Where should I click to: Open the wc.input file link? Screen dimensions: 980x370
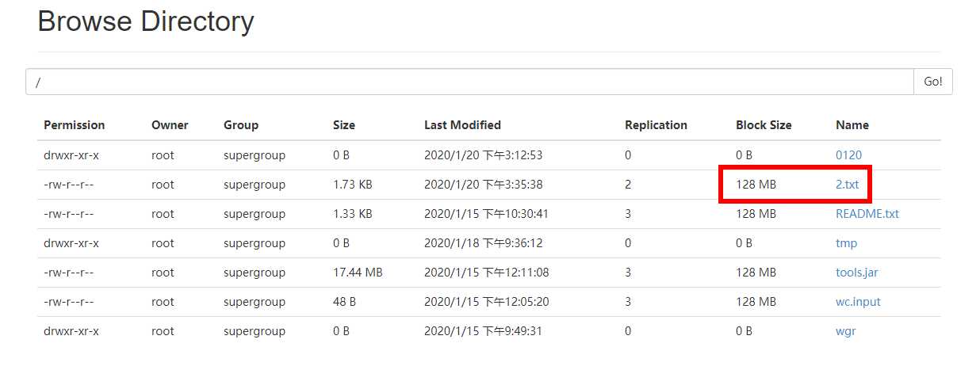click(x=858, y=302)
